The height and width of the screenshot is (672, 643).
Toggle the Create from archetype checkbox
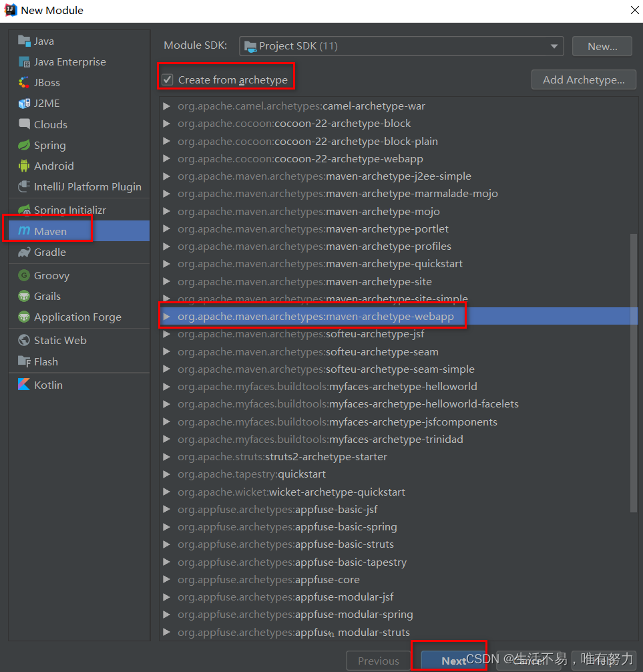coord(167,78)
